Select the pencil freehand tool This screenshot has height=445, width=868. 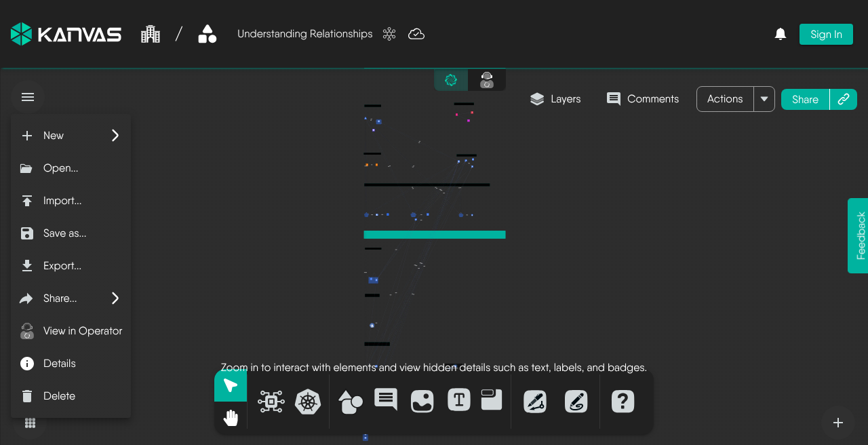pos(576,402)
